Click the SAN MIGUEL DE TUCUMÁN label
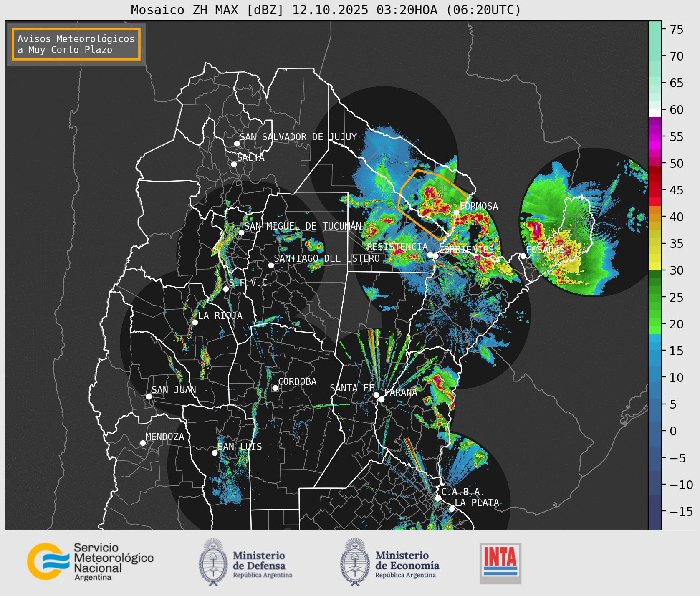Viewport: 700px width, 596px height. (x=303, y=226)
